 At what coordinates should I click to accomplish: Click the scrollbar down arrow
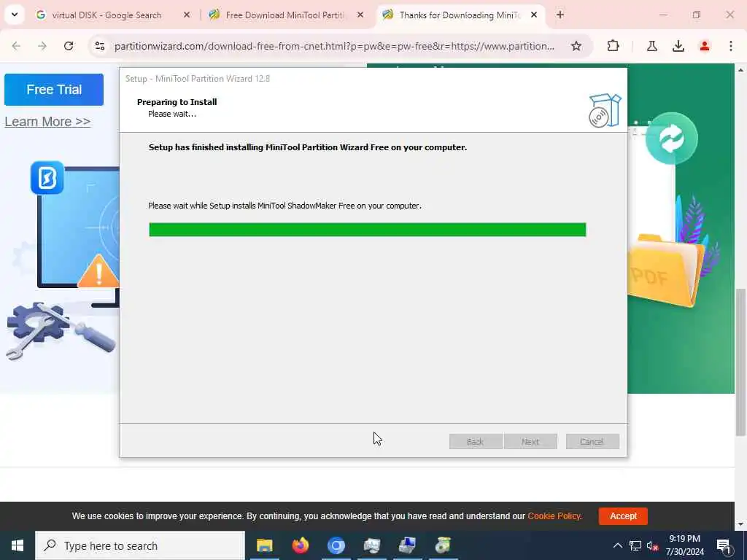[741, 525]
